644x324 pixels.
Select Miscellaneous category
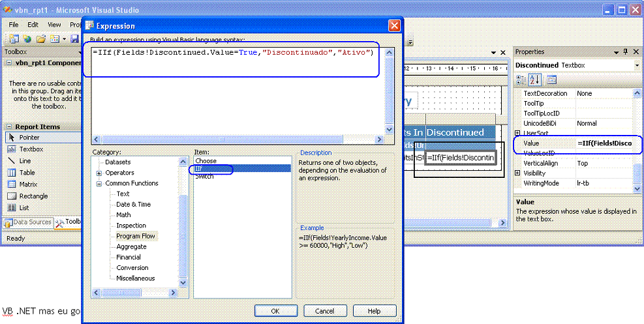(x=136, y=278)
